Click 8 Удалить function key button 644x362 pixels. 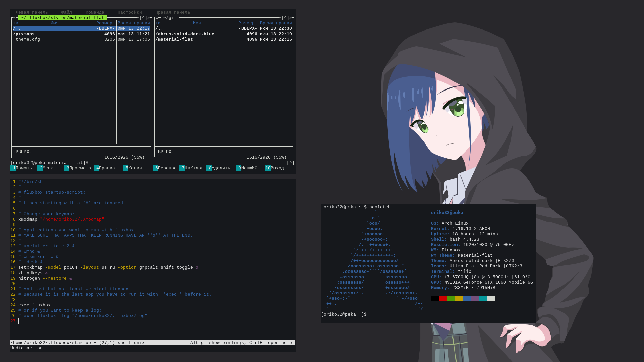coord(218,168)
